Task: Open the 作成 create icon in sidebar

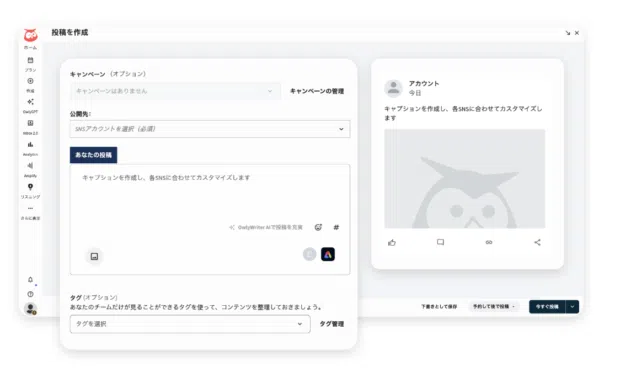Action: tap(30, 81)
